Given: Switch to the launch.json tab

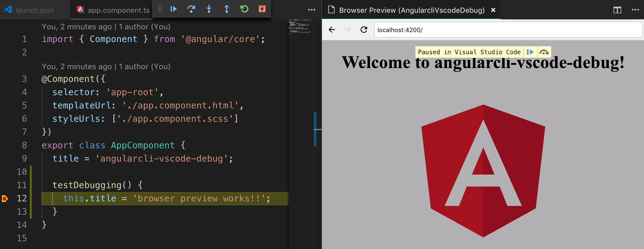Looking at the screenshot, I should pos(35,10).
